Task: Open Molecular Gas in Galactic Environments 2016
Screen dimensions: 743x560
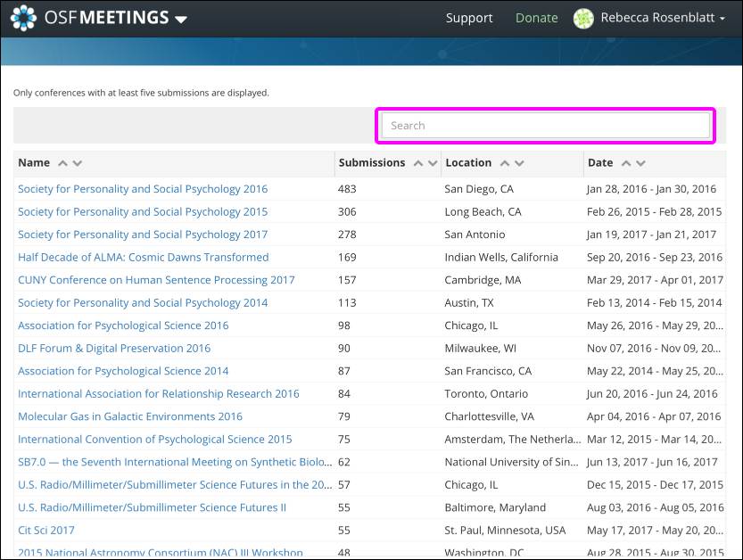Action: [x=130, y=416]
